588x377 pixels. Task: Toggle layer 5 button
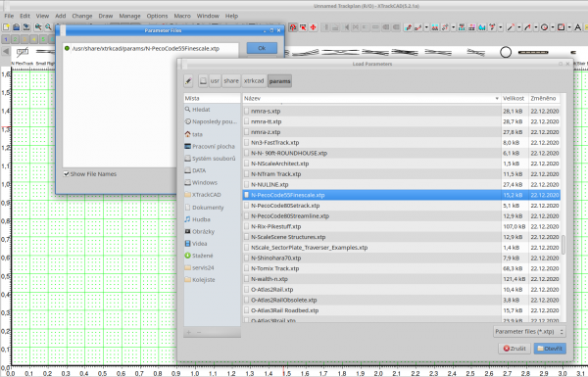pyautogui.click(x=43, y=39)
